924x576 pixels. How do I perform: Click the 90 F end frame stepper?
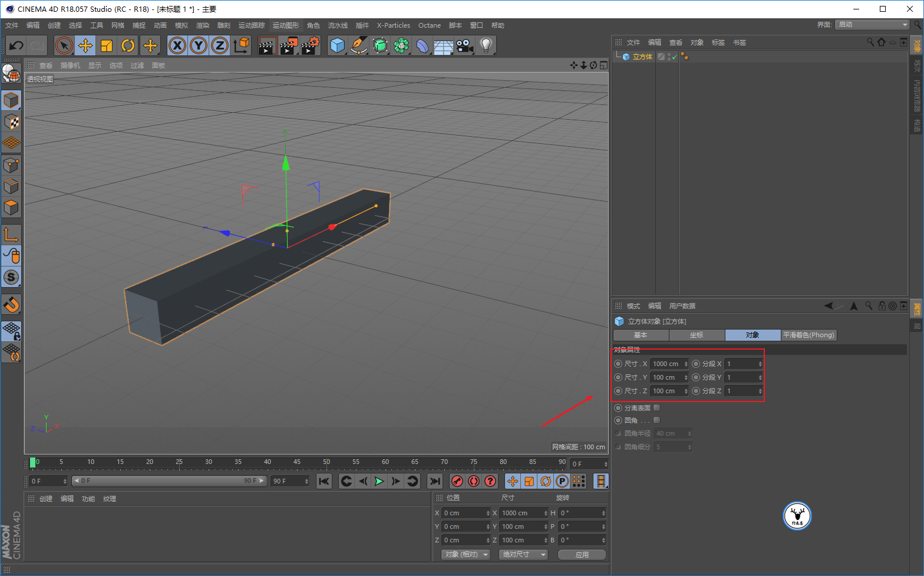[x=306, y=482]
